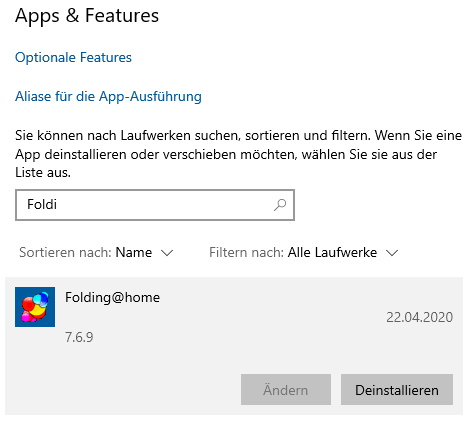Click the Deinstallieren button
The image size is (472, 423).
pyautogui.click(x=397, y=390)
